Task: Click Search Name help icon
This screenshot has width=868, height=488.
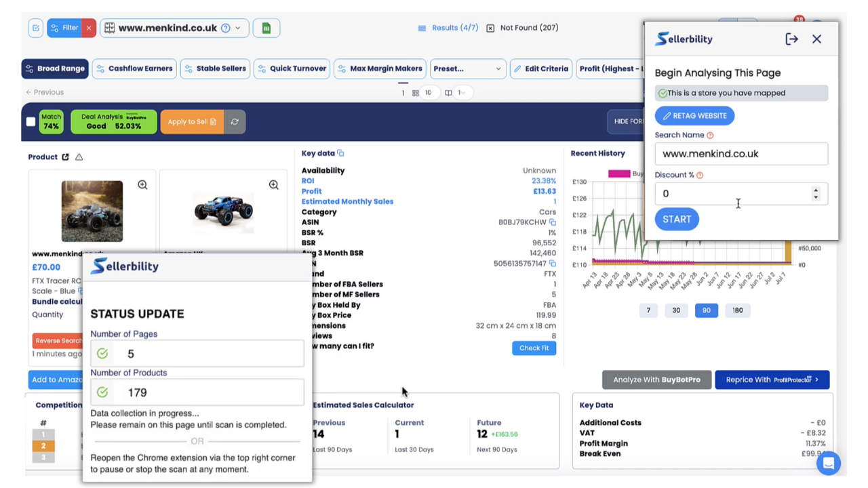Action: click(x=710, y=136)
